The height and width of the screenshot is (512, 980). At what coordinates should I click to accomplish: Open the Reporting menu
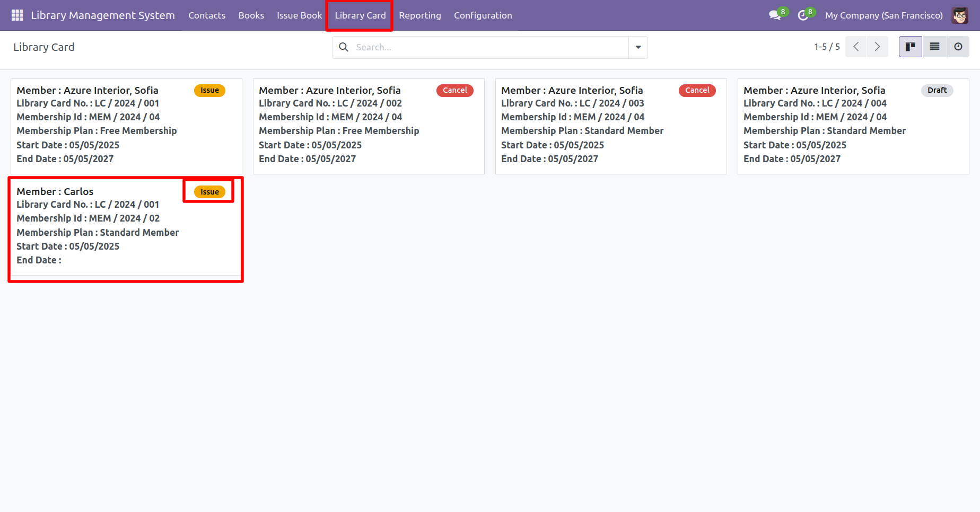[x=419, y=15]
